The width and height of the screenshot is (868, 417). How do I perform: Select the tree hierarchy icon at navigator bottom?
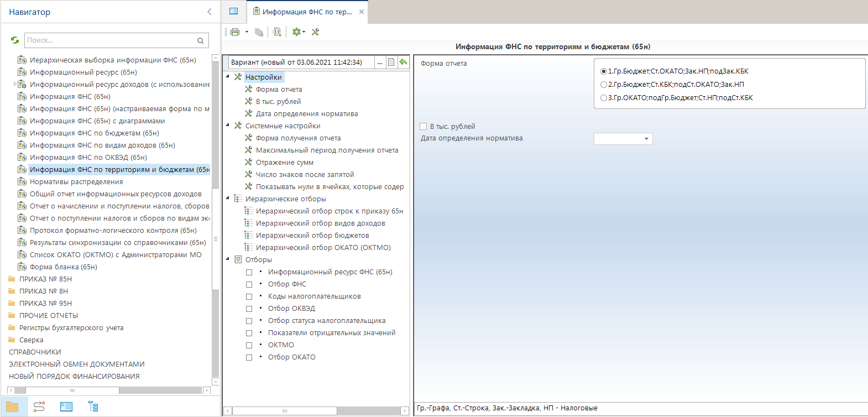pyautogui.click(x=93, y=407)
